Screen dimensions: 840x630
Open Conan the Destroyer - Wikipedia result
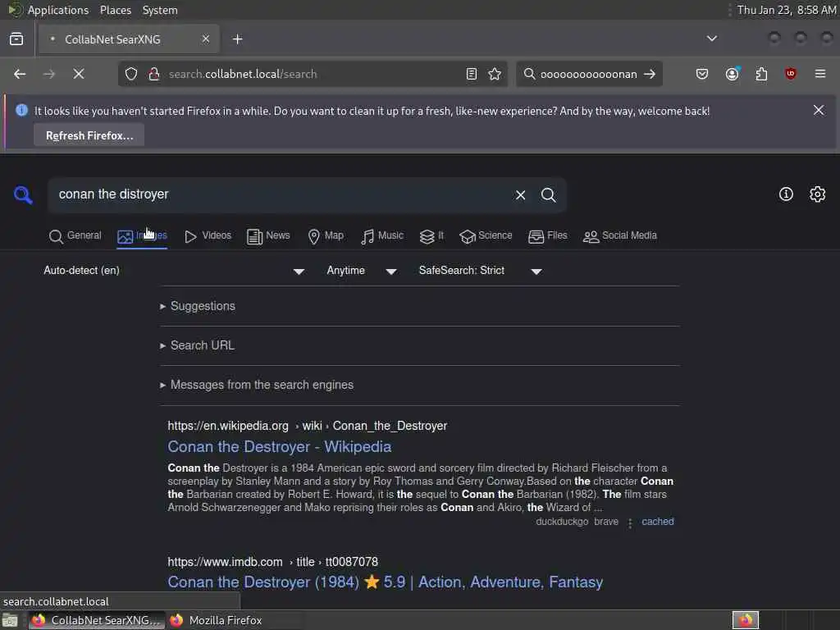click(x=279, y=447)
